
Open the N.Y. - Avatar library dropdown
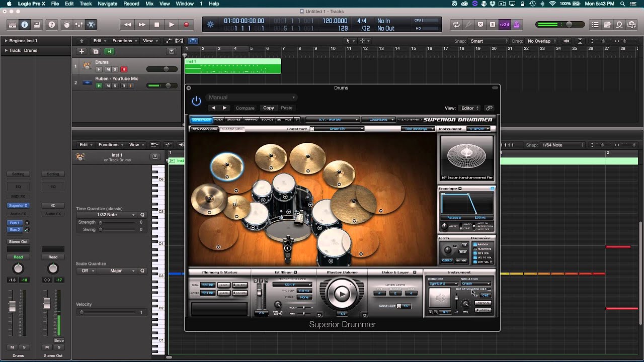coord(332,120)
